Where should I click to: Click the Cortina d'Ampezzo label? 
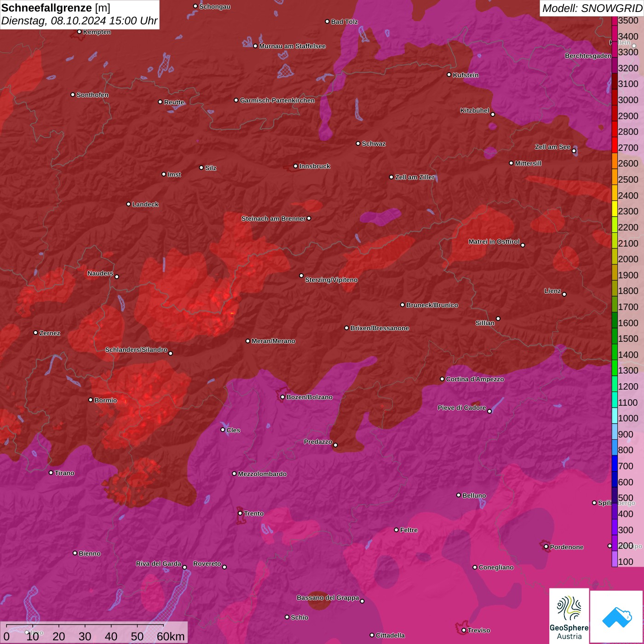point(475,379)
